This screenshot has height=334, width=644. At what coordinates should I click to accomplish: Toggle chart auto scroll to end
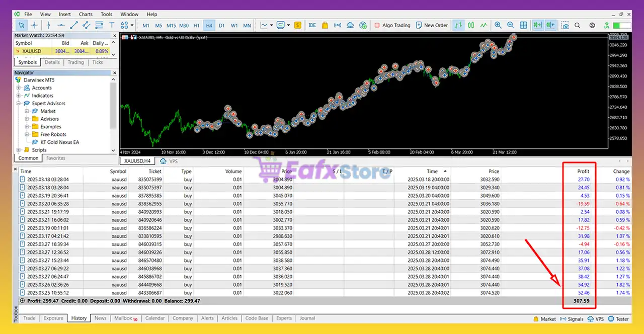(x=537, y=25)
